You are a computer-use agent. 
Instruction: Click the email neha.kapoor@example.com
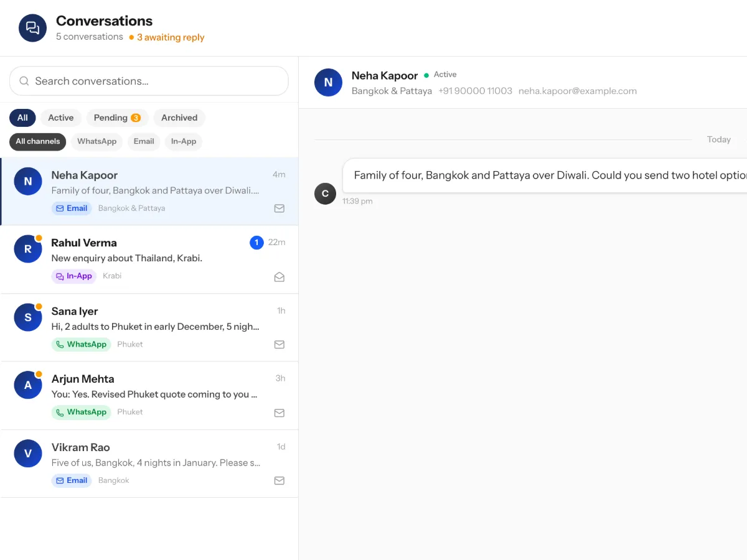(x=578, y=91)
